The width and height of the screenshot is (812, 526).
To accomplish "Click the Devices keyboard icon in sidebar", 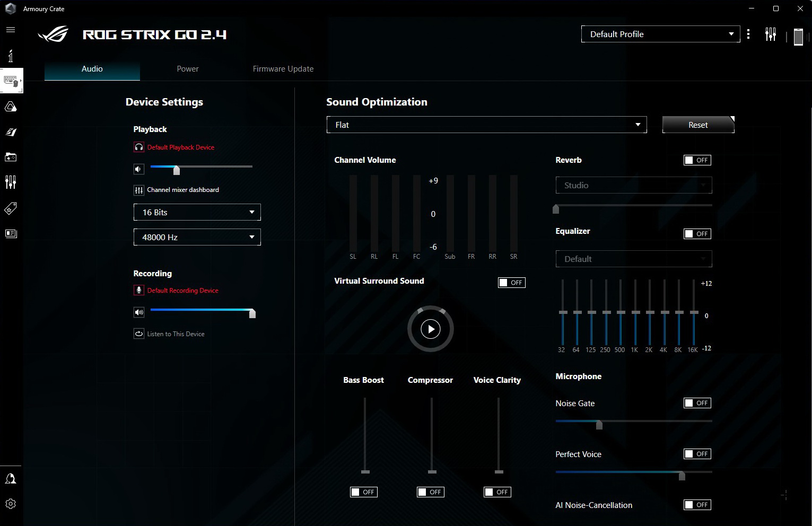I will [11, 81].
